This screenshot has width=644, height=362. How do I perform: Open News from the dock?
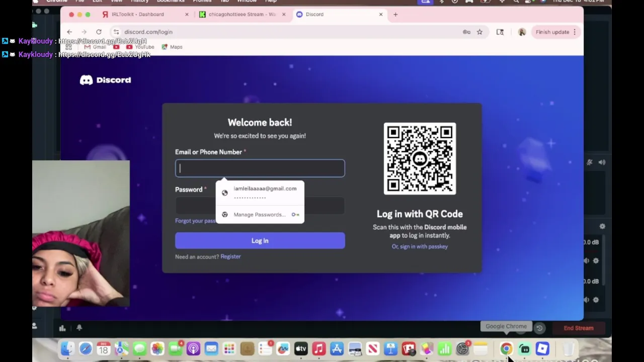pos(373,348)
